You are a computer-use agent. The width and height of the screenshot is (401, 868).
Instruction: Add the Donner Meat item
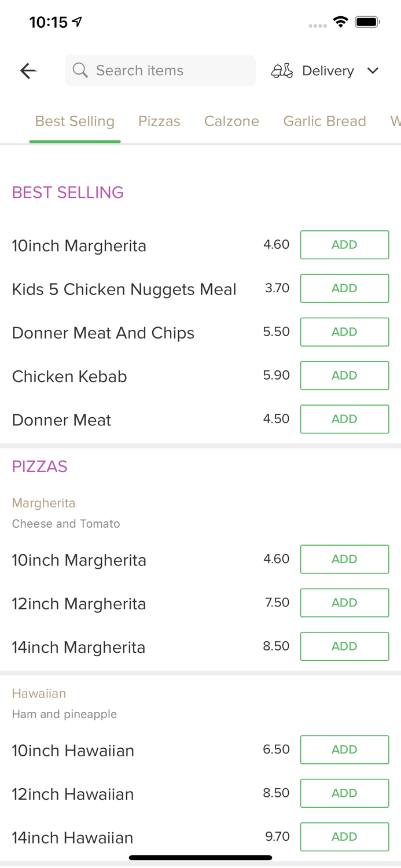pos(344,419)
